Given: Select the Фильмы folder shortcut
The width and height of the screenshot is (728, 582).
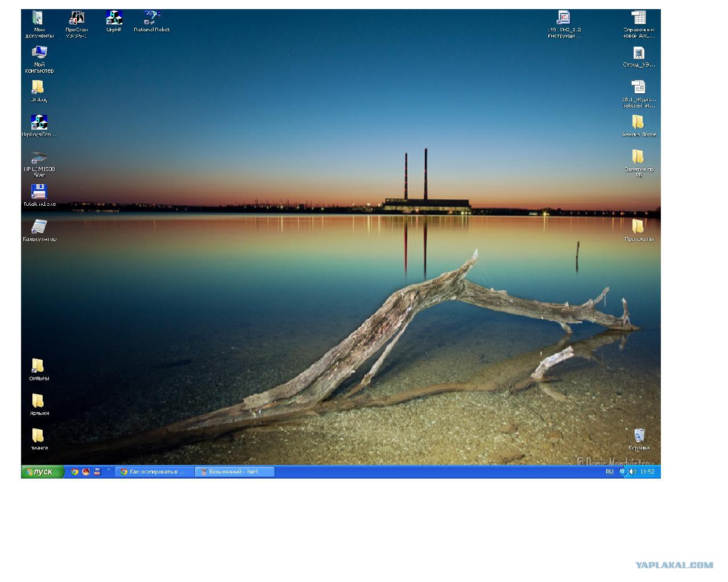Looking at the screenshot, I should click(x=39, y=369).
